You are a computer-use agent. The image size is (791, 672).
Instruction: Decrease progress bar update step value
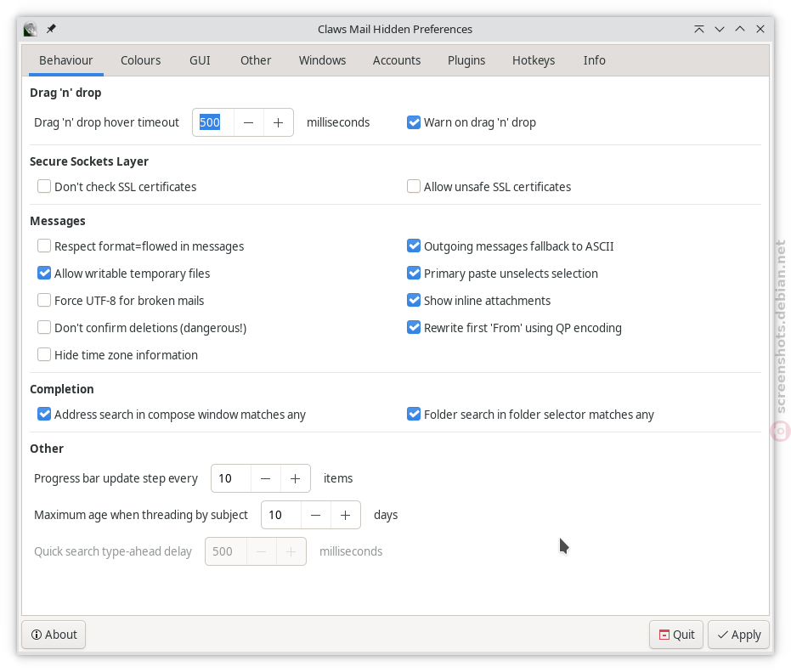click(265, 478)
